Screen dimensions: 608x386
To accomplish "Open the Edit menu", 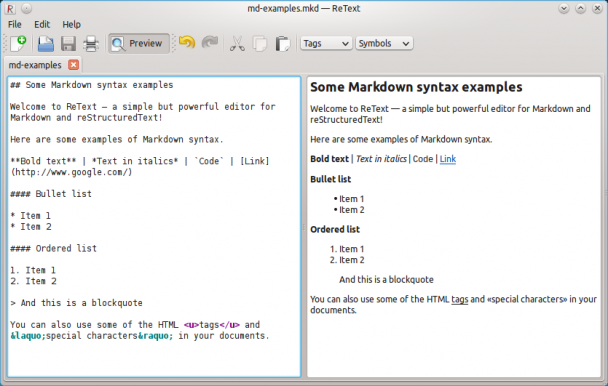I will [x=42, y=24].
